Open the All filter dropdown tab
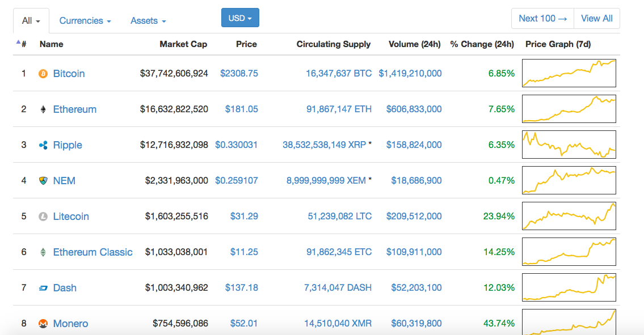 pyautogui.click(x=31, y=20)
